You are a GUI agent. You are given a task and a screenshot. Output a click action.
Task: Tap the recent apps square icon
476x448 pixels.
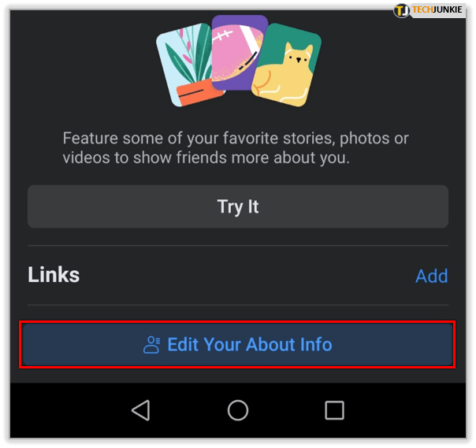pos(334,410)
